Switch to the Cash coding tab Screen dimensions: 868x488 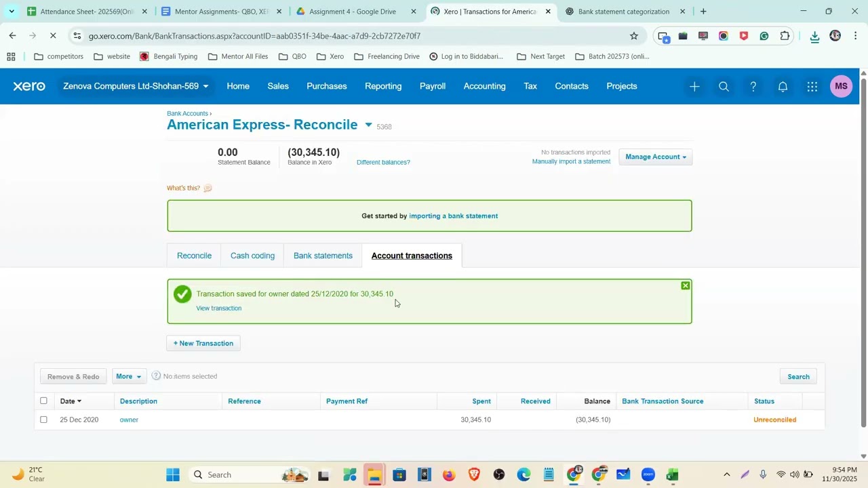(252, 256)
